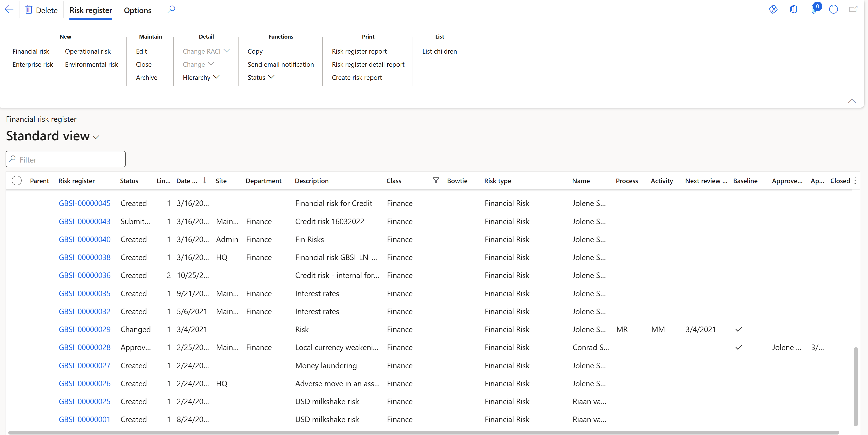868x435 pixels.
Task: Toggle the select-all rows circle
Action: pos(17,181)
